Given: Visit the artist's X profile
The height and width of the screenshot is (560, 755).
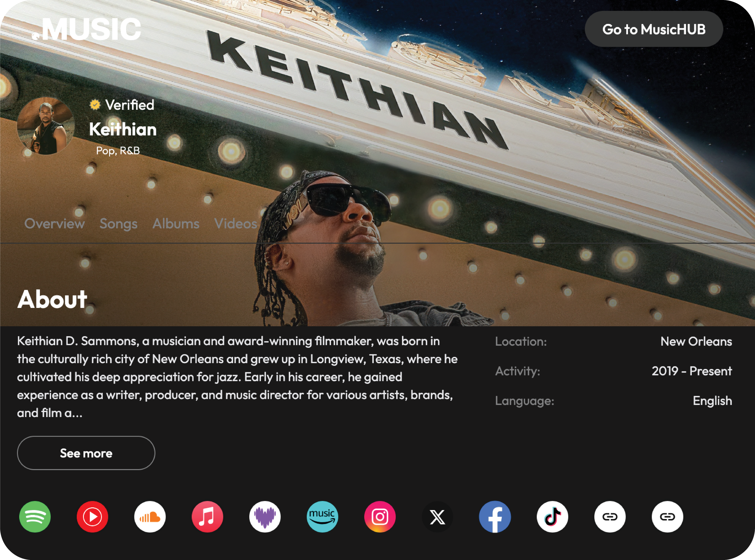Looking at the screenshot, I should pyautogui.click(x=438, y=517).
